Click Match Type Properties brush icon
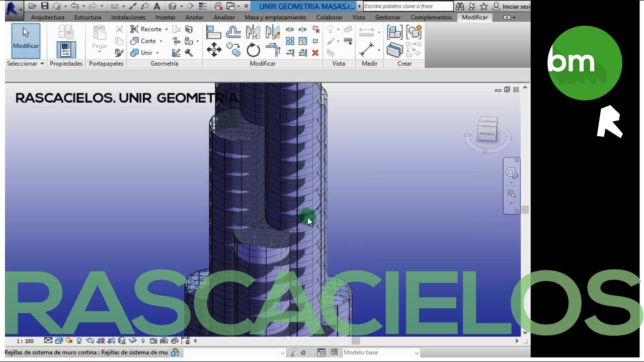The width and height of the screenshot is (644, 362). click(119, 53)
